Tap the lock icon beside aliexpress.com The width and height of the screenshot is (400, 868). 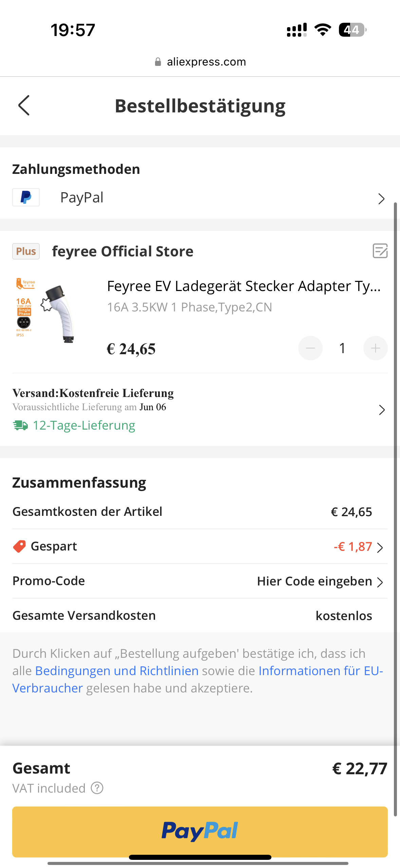158,62
